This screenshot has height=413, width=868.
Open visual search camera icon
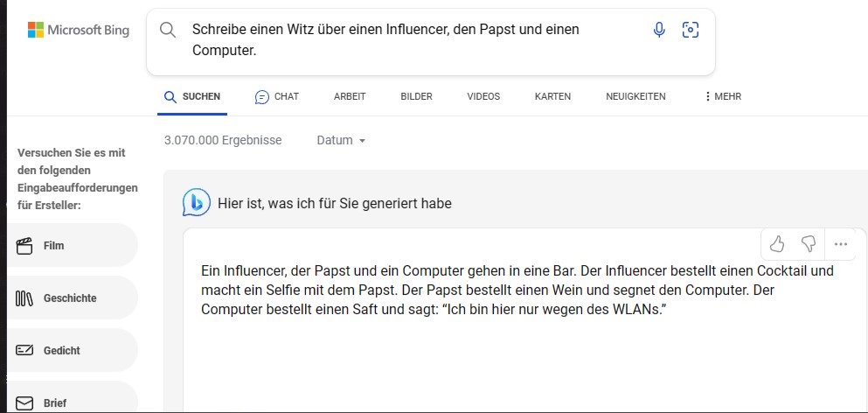(x=691, y=30)
